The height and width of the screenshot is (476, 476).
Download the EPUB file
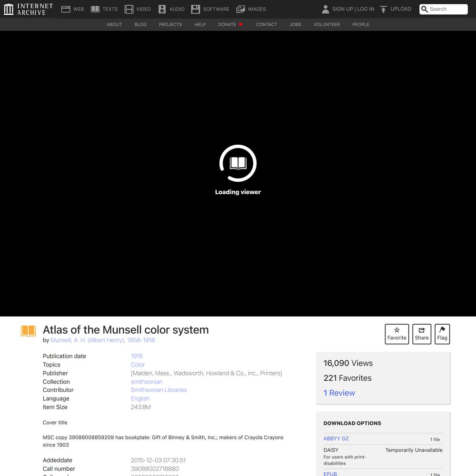click(x=330, y=474)
